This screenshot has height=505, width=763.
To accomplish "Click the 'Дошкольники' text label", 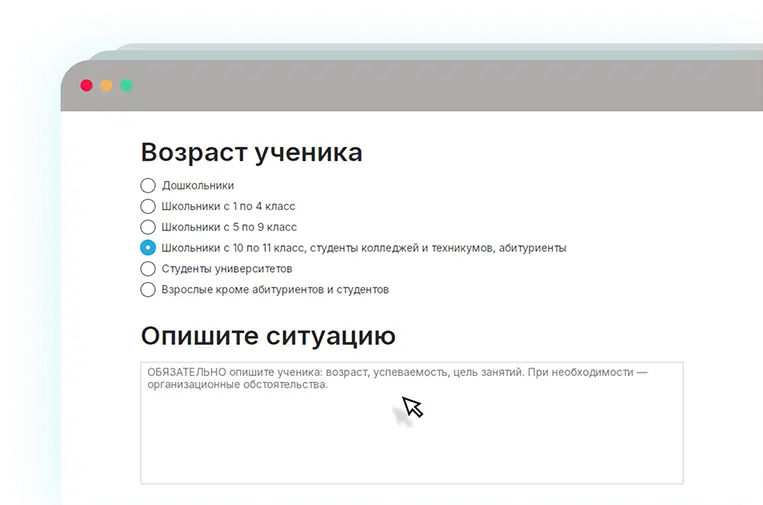I will pos(197,185).
